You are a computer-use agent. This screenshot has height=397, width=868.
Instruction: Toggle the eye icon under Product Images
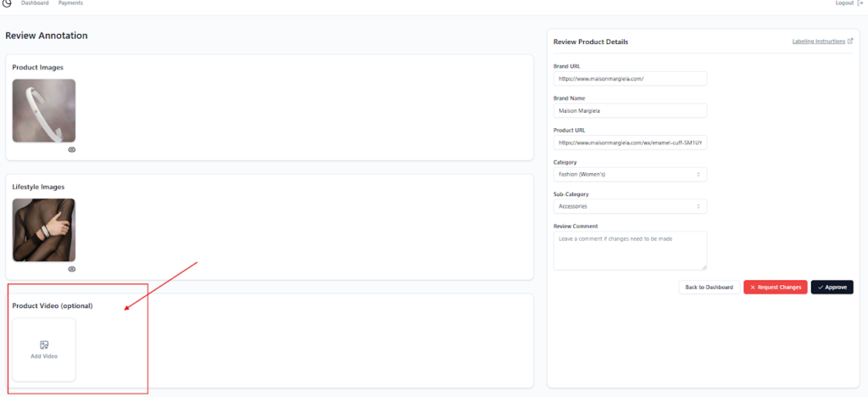[x=72, y=149]
